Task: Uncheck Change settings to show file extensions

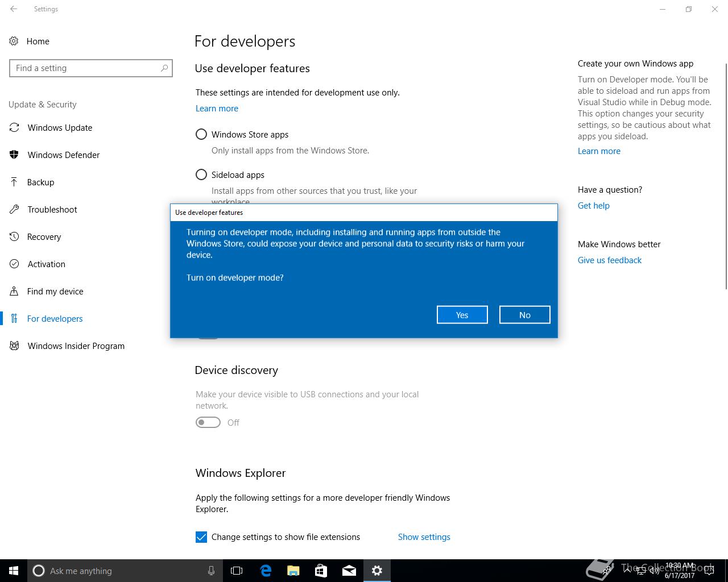Action: (x=201, y=537)
